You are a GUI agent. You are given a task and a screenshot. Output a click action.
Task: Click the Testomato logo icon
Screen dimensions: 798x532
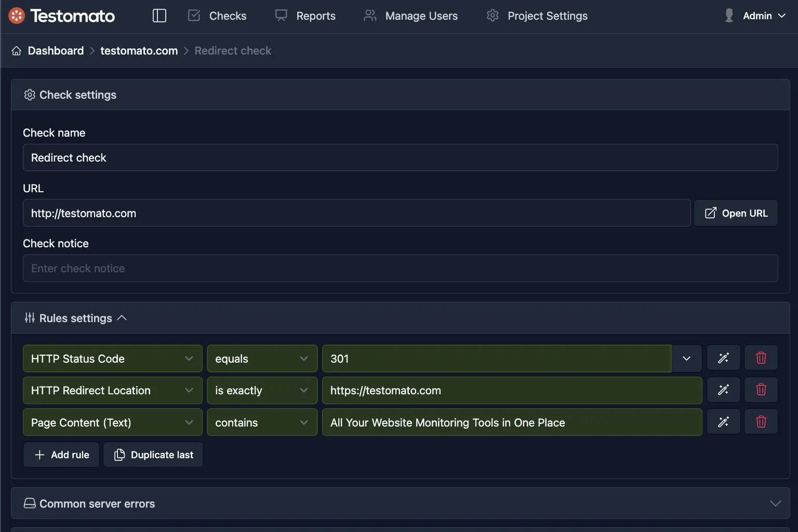coord(16,16)
